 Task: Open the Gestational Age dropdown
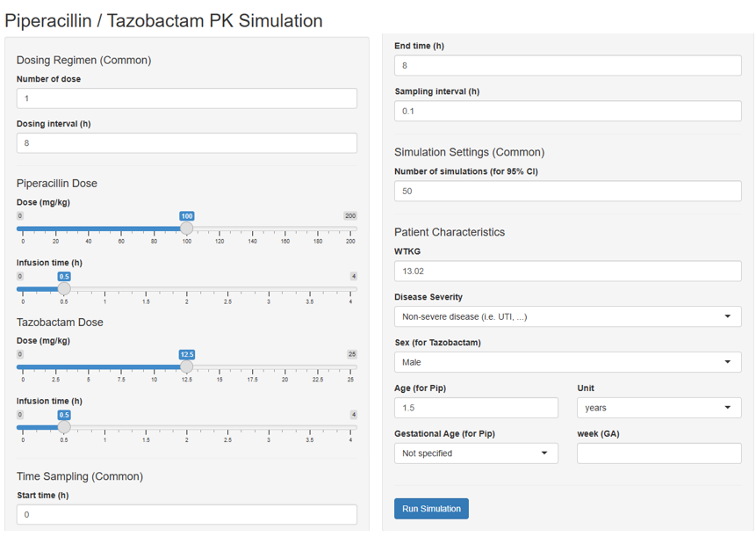(x=476, y=453)
